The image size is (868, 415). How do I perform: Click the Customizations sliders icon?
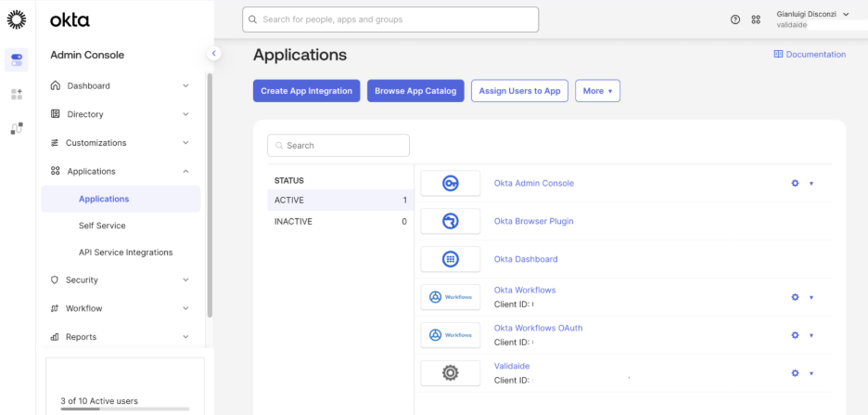point(54,143)
